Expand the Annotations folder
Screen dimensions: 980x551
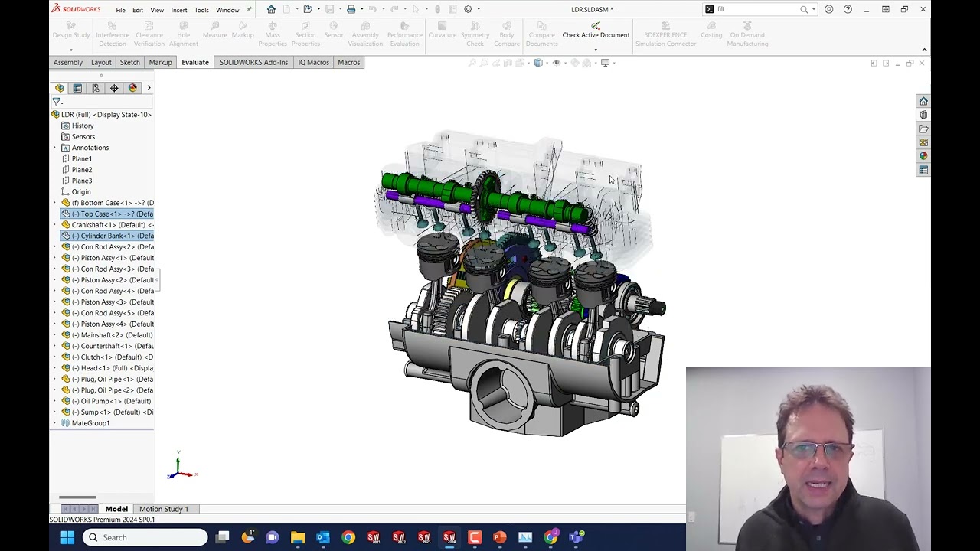(54, 148)
